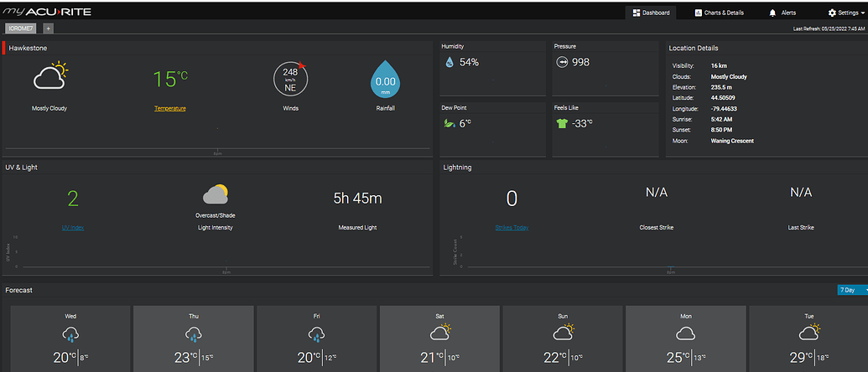Click the Mostly Cloudy weather icon

(49, 77)
